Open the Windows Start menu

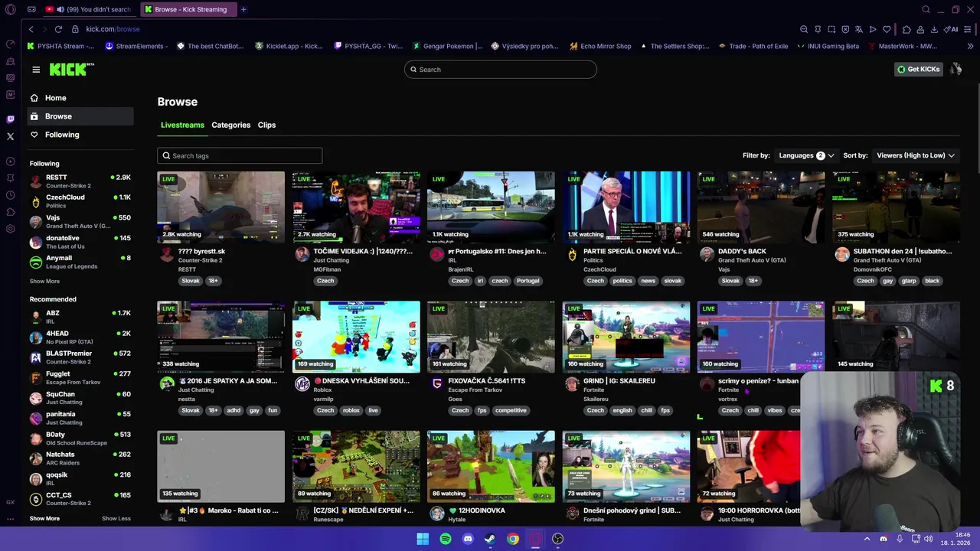[423, 539]
